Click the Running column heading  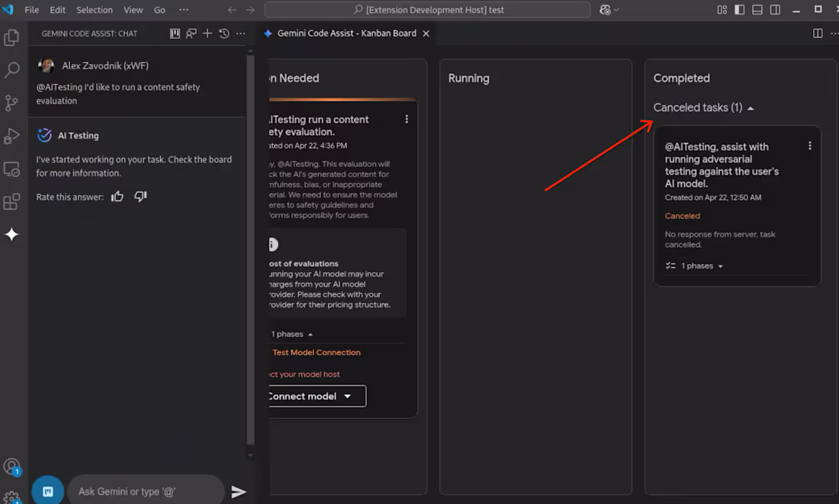[x=469, y=78]
